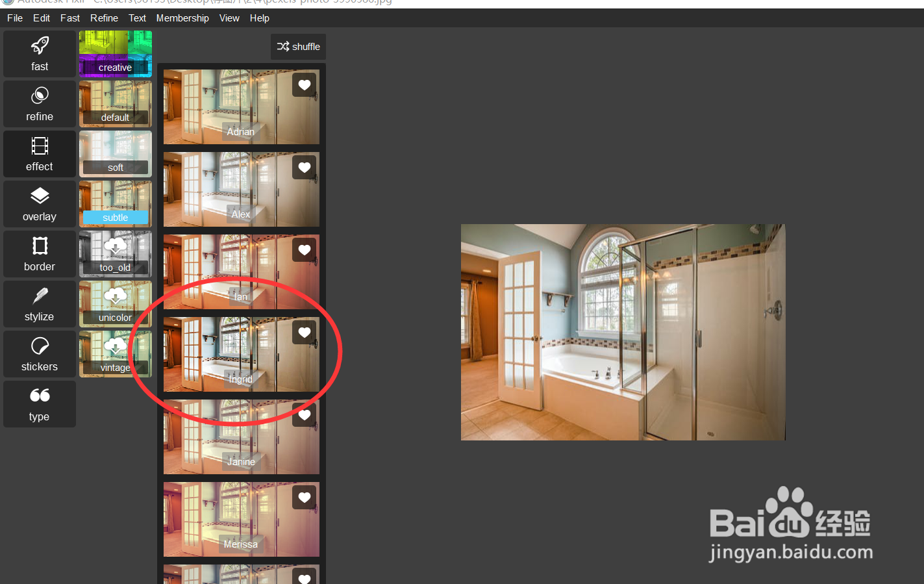Favorite the Ingrid effect with heart
Screen dimensions: 924x584
pyautogui.click(x=304, y=333)
